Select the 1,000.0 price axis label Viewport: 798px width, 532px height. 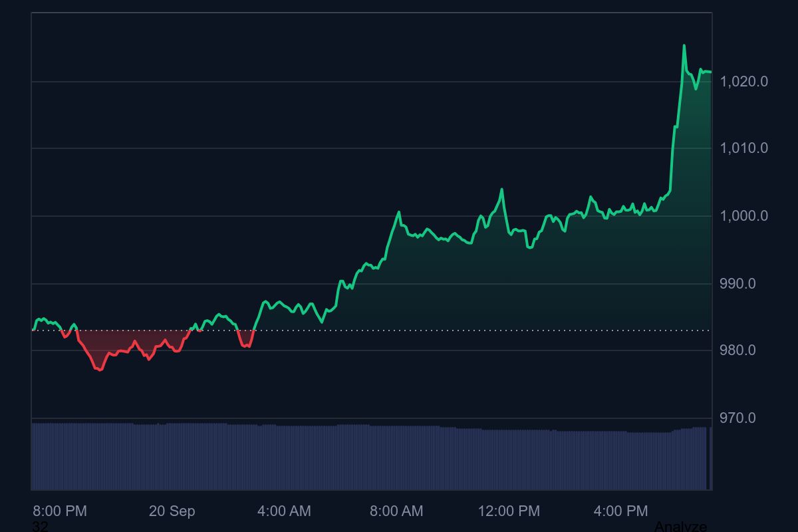(x=743, y=215)
